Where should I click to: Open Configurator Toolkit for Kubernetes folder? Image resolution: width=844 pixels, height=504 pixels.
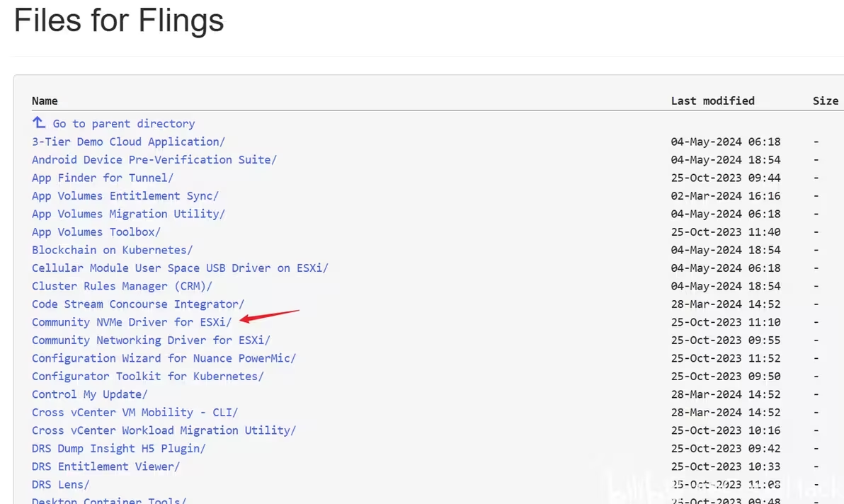click(147, 377)
